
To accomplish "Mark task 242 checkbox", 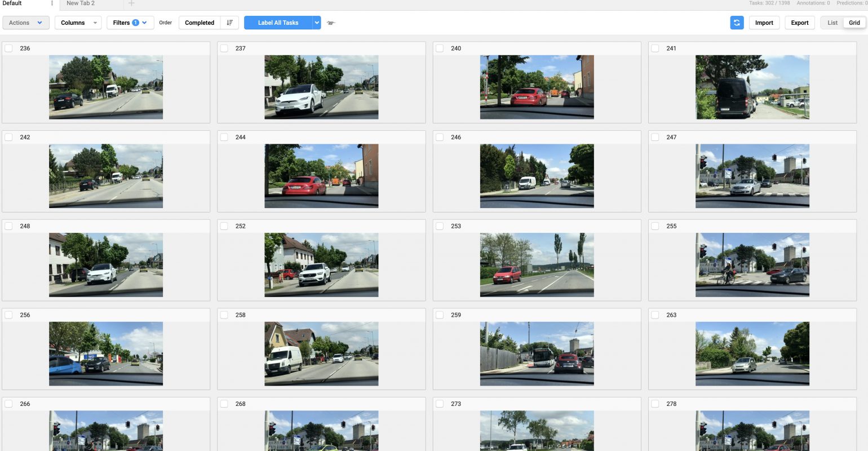I will 9,137.
